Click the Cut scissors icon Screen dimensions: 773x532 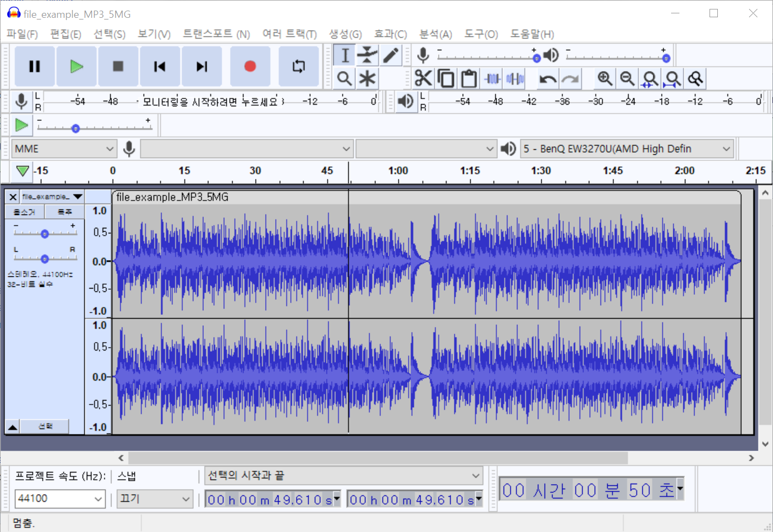point(423,79)
